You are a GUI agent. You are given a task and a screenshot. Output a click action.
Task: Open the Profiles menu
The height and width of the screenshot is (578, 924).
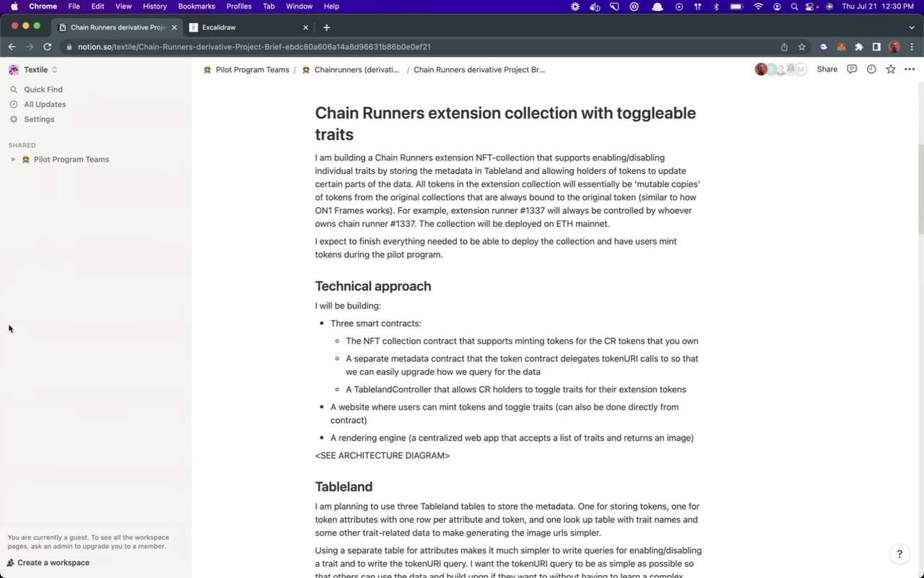pos(239,7)
